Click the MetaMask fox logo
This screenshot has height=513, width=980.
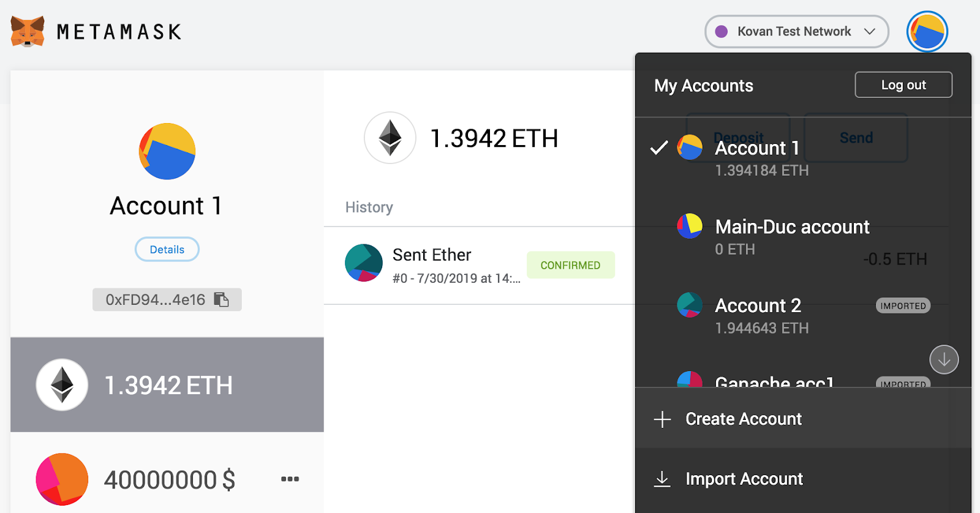(28, 31)
